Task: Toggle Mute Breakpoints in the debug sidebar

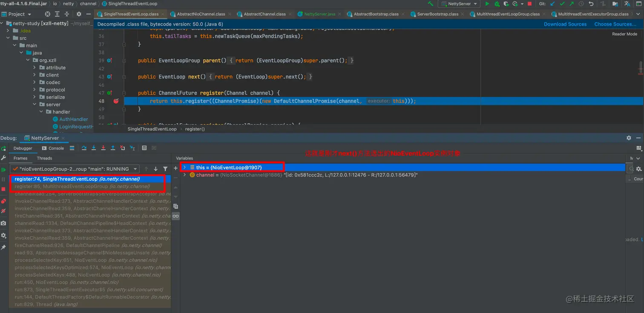Action: point(3,211)
